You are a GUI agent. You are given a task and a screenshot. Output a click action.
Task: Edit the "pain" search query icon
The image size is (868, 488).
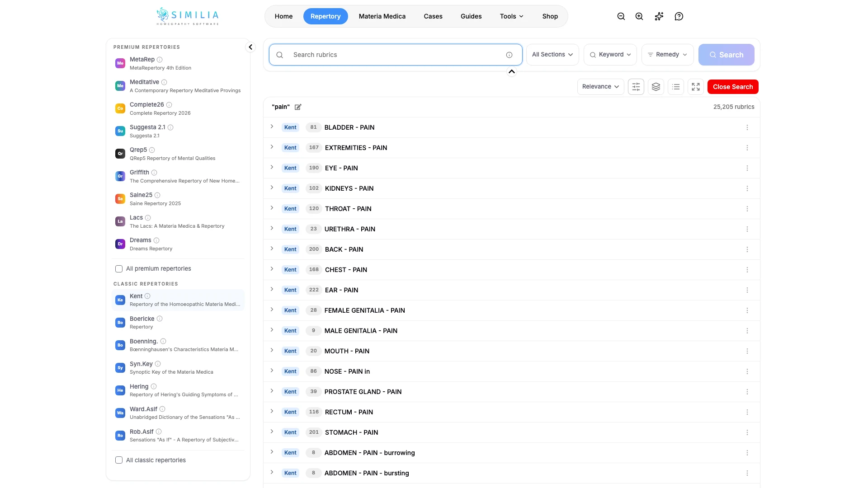click(298, 107)
